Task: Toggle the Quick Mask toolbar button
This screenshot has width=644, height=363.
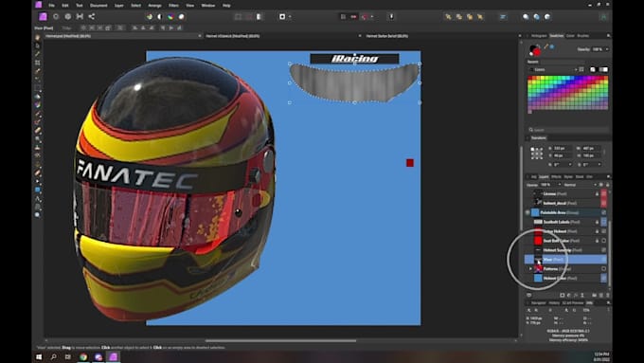Action: [x=282, y=17]
